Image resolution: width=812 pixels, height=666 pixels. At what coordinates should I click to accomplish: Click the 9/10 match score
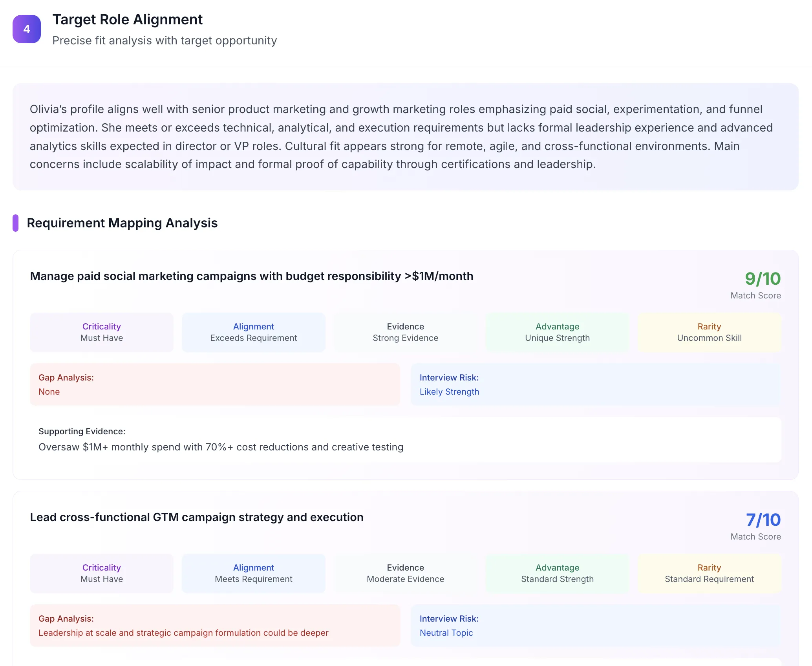[763, 279]
